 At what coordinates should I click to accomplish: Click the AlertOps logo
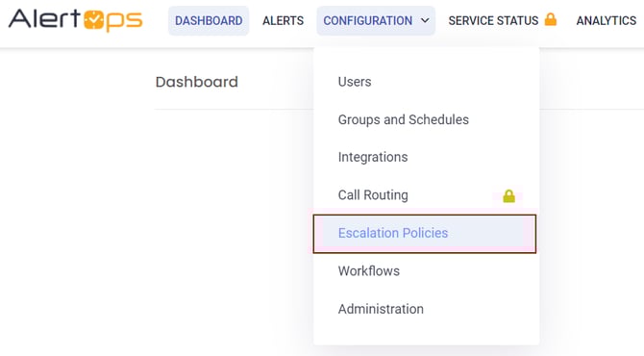click(x=76, y=20)
